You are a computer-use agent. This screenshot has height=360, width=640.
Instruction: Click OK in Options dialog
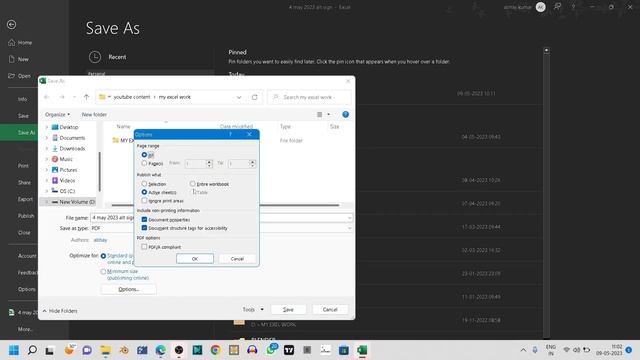pos(195,259)
